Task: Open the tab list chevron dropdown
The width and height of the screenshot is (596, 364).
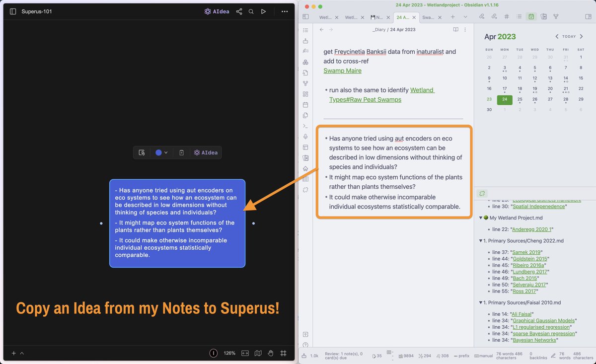Action: click(464, 16)
